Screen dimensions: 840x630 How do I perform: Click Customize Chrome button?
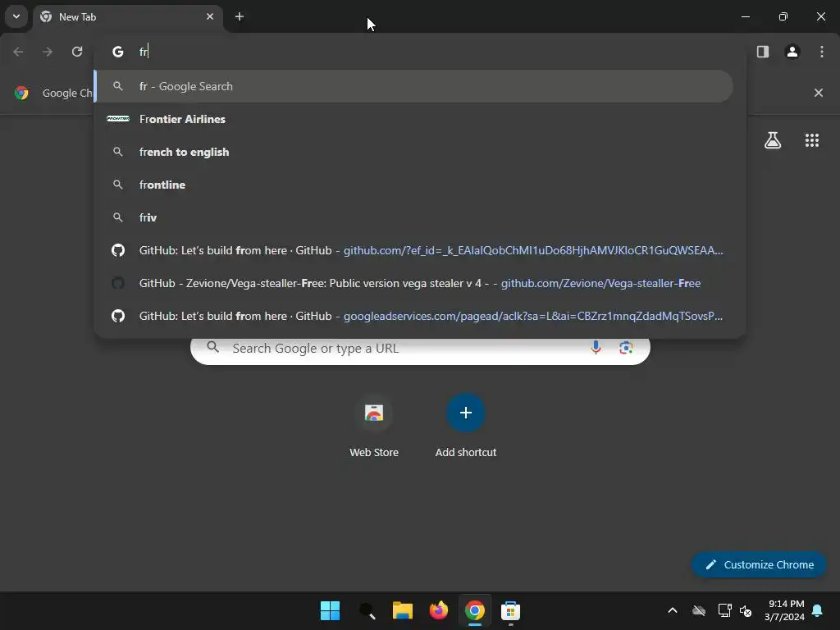coord(759,564)
